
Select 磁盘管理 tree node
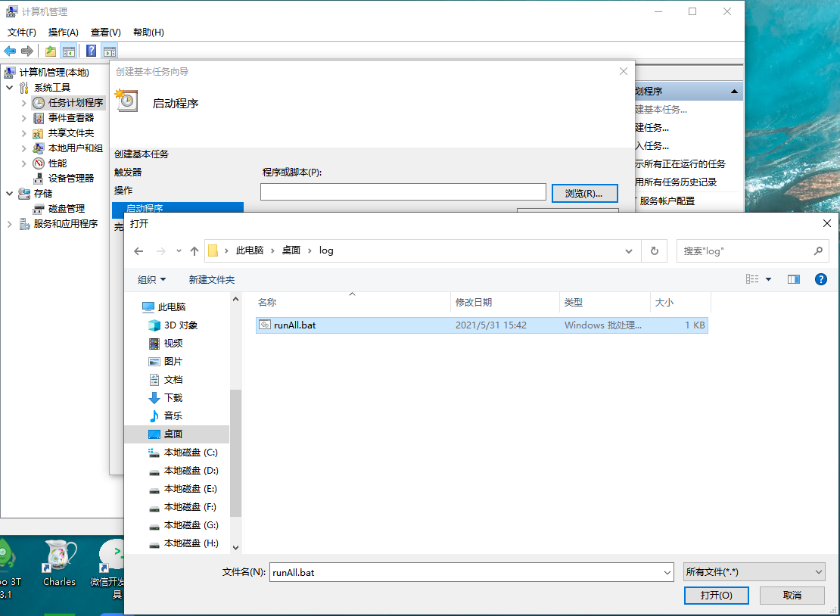pos(67,208)
